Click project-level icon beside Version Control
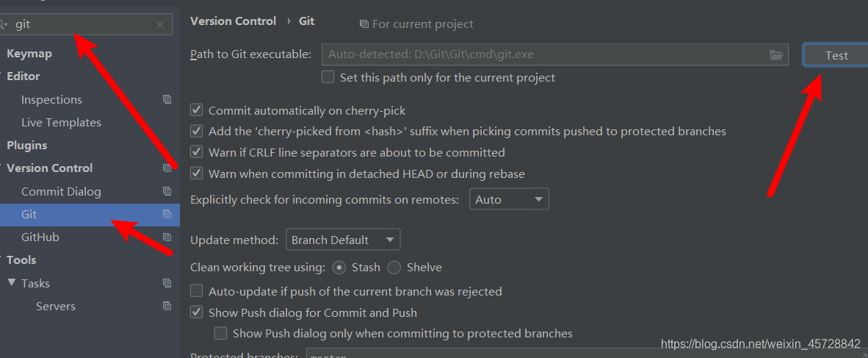Screen dimensions: 868x358 pos(167,168)
